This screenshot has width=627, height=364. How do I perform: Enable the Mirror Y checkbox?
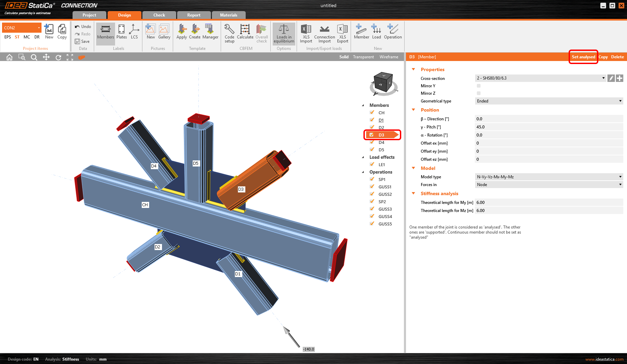pos(479,86)
